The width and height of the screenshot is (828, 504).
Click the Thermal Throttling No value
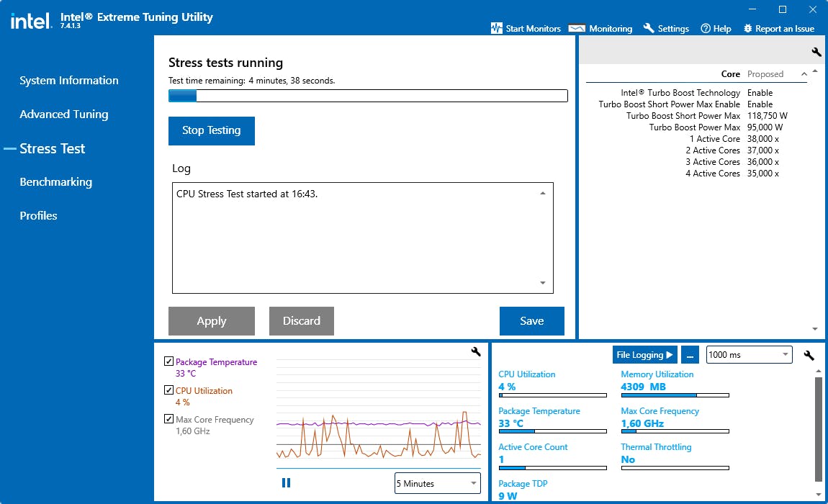[628, 459]
